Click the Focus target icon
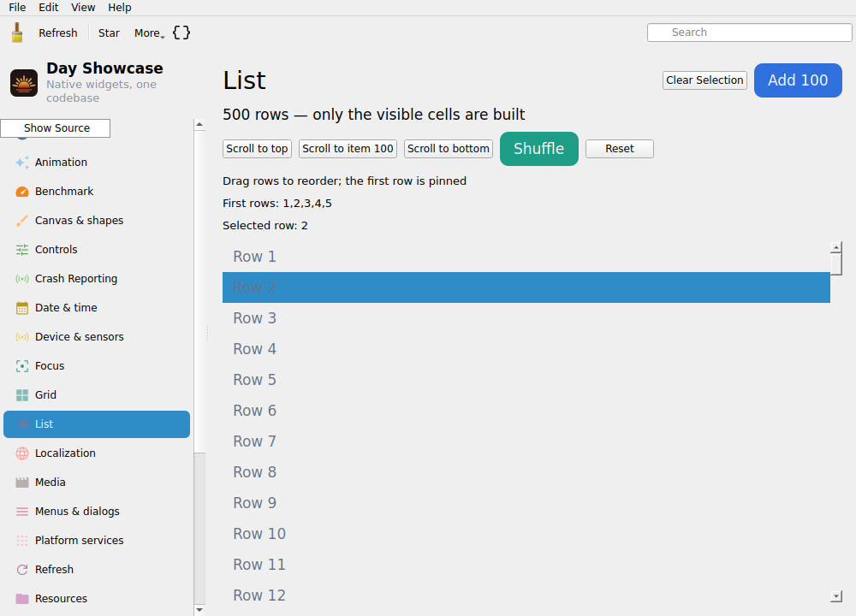The height and width of the screenshot is (616, 856). coord(22,366)
